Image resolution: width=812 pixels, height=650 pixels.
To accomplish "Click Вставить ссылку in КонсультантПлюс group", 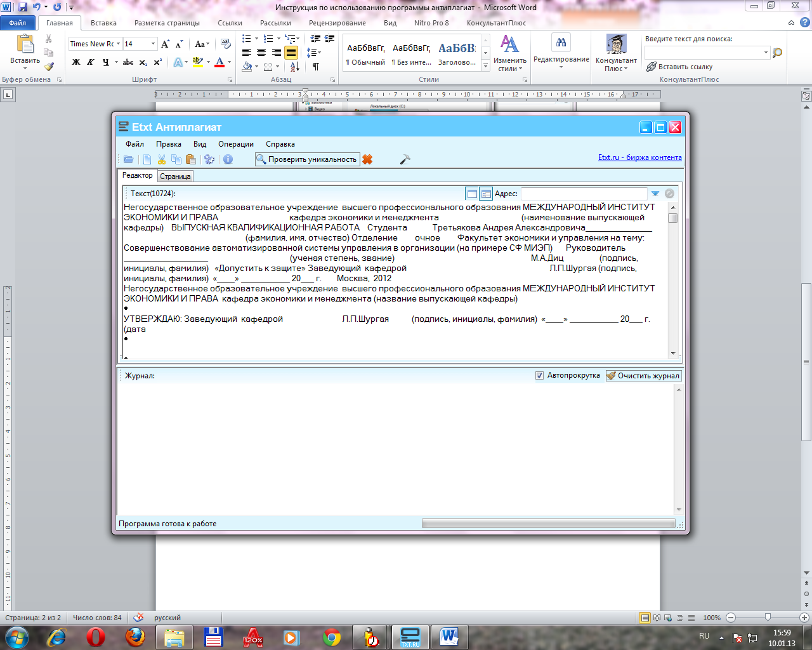I will click(679, 67).
